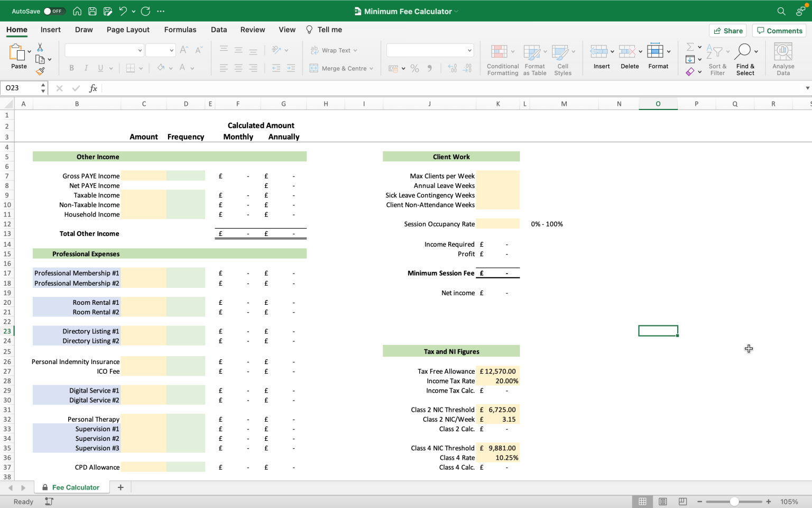The image size is (812, 508).
Task: Click the Find & Select magnifier icon
Action: click(742, 51)
